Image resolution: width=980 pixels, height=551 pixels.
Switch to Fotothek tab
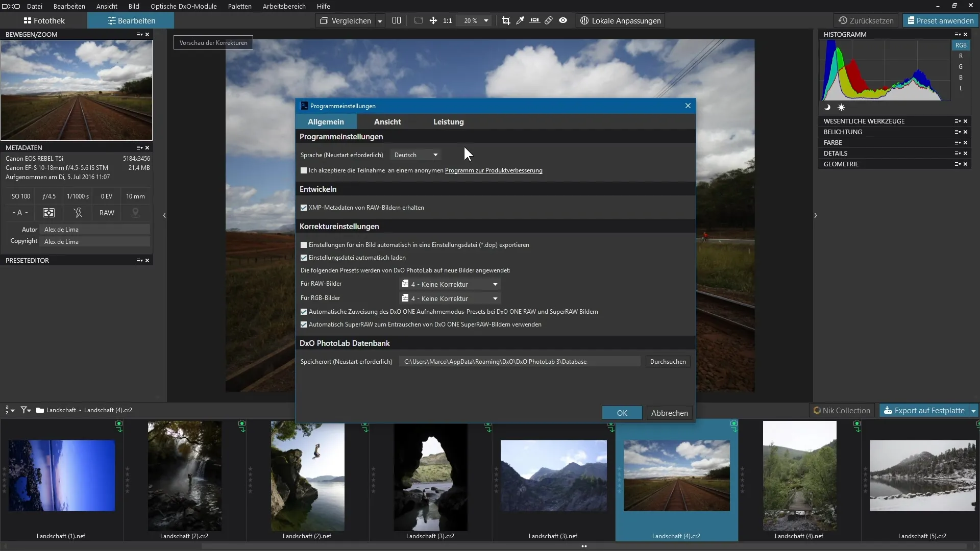pyautogui.click(x=44, y=20)
